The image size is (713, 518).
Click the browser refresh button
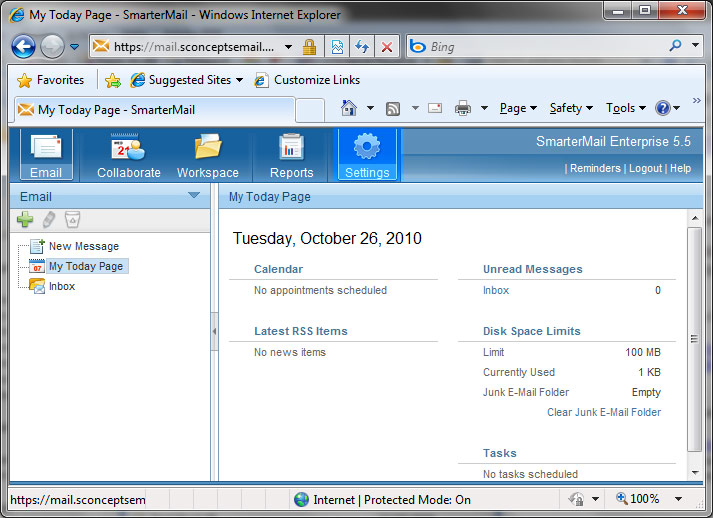click(x=362, y=47)
